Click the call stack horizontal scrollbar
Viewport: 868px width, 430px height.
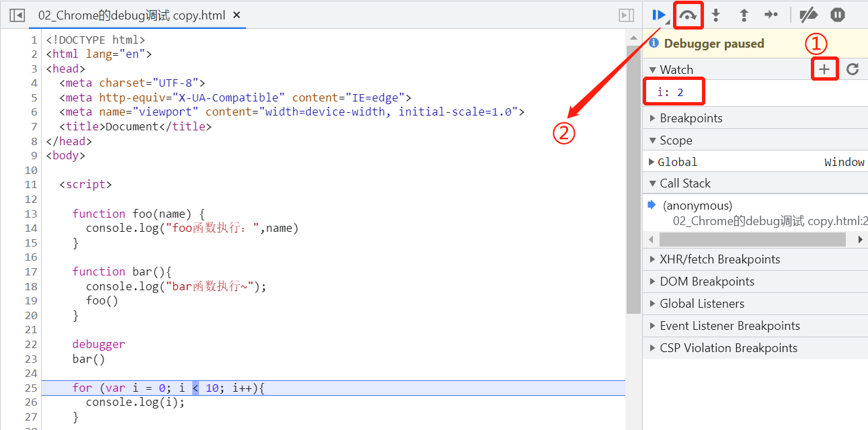pos(752,240)
